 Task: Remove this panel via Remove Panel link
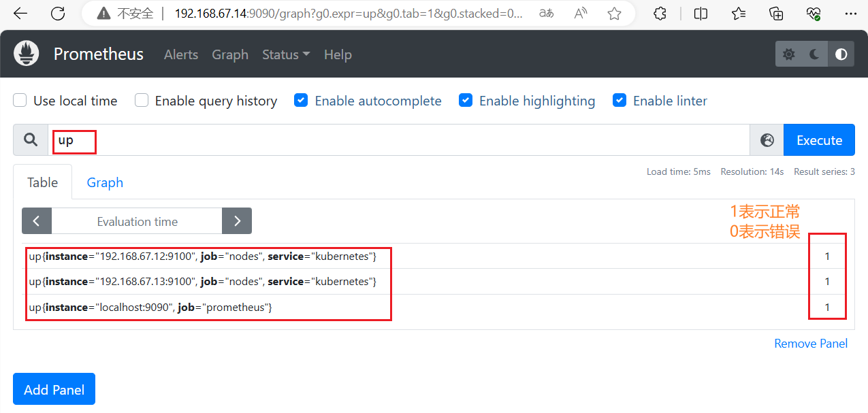811,344
